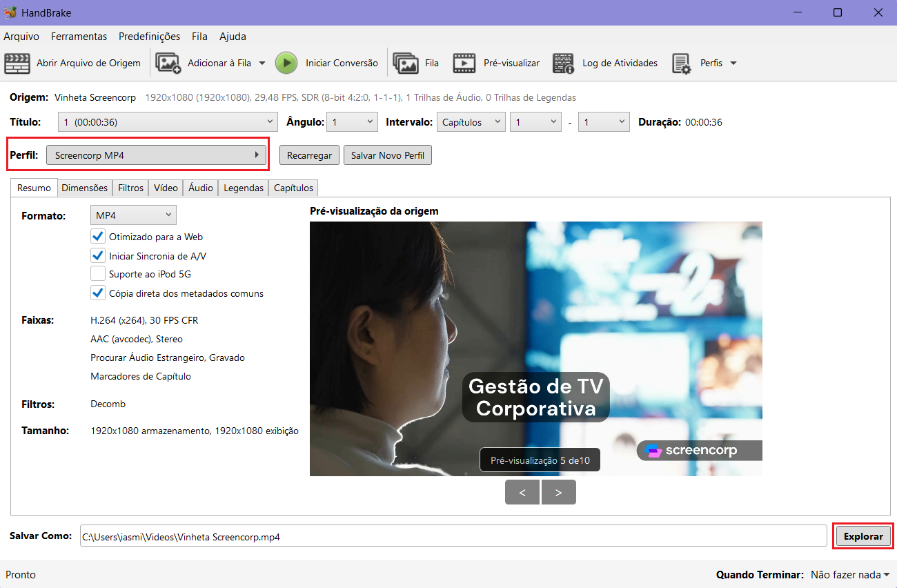Uncheck Otimizado para a Web
This screenshot has height=588, width=897.
point(98,237)
